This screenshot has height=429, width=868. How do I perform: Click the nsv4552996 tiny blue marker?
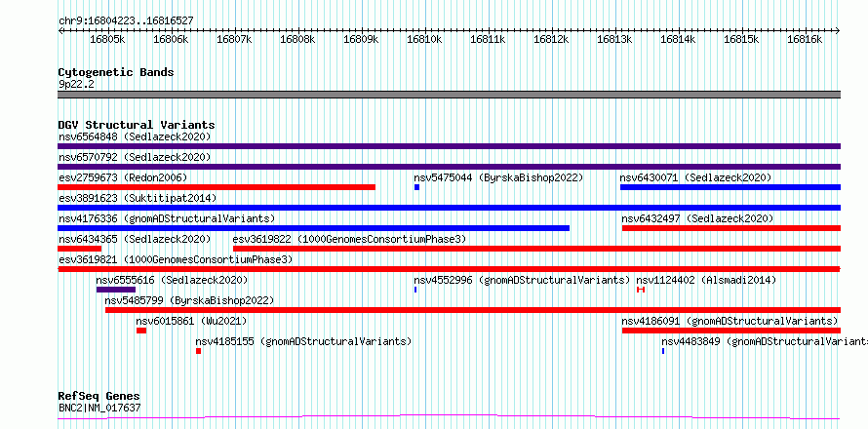coord(415,290)
